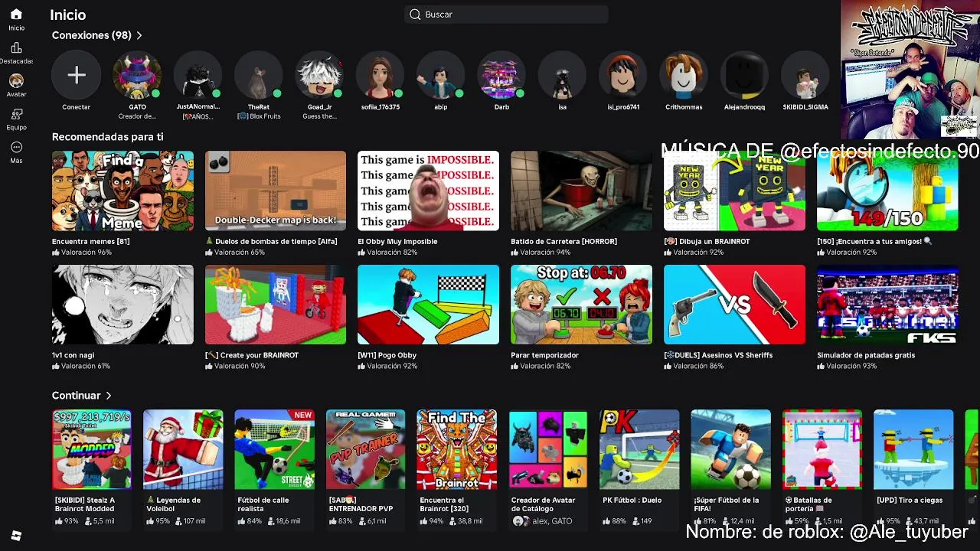Click TheRat's Blox Fruits status text

(x=259, y=116)
